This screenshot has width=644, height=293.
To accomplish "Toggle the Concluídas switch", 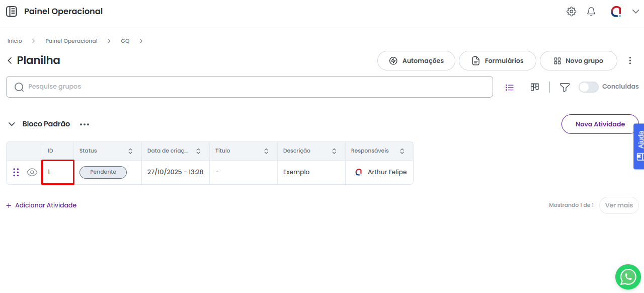I will click(588, 87).
